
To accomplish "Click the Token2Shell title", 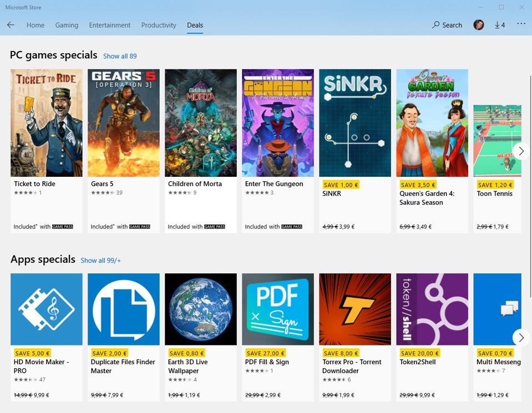I will click(x=417, y=362).
